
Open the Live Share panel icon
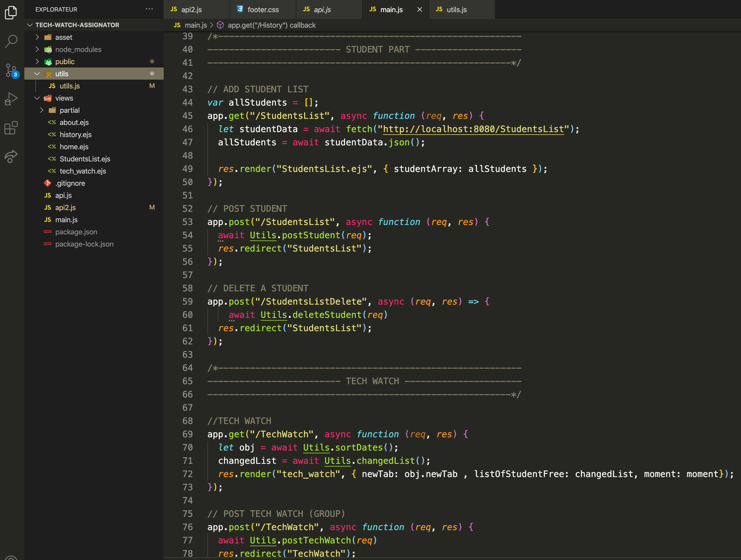(11, 156)
